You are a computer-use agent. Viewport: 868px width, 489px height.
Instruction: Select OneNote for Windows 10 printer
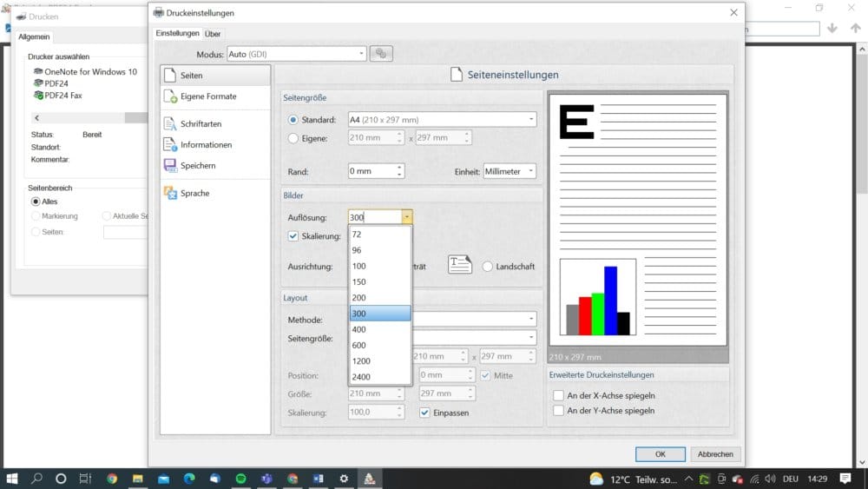[85, 71]
